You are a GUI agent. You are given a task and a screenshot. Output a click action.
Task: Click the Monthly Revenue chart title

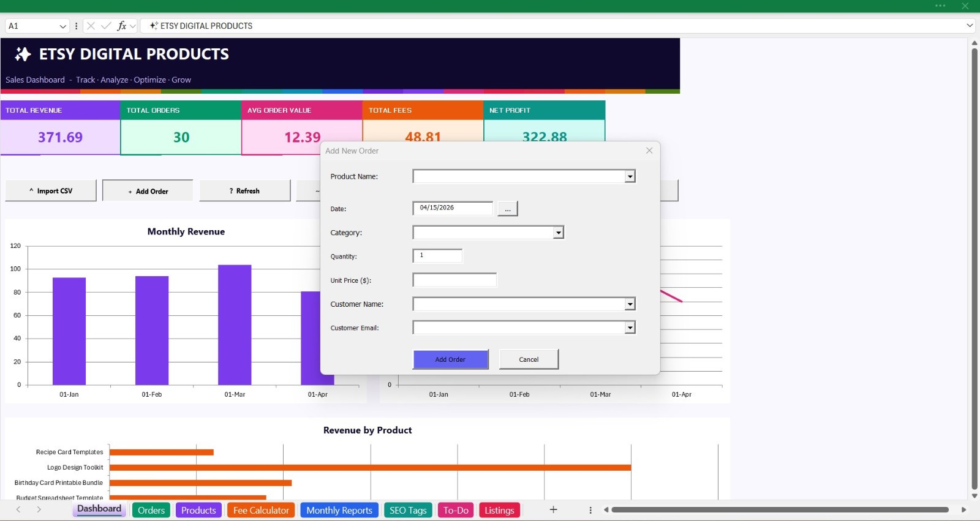(x=186, y=231)
